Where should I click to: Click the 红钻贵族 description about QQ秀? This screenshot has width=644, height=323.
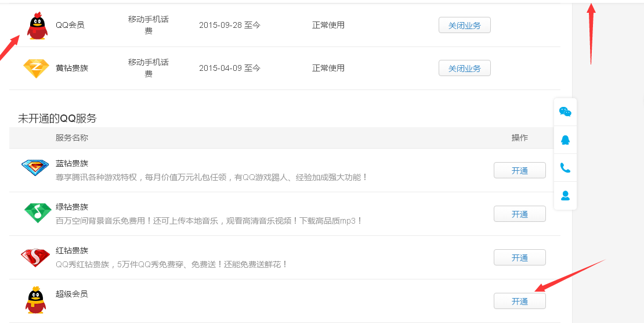[x=172, y=264]
